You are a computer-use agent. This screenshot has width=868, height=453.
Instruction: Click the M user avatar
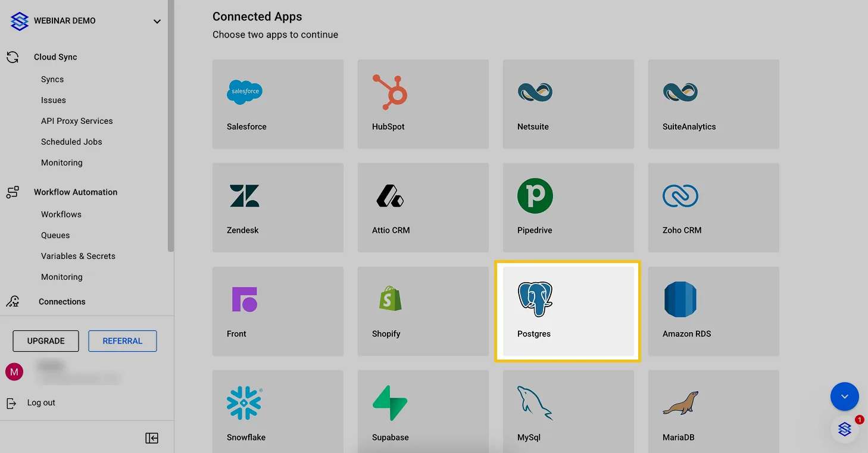point(14,372)
